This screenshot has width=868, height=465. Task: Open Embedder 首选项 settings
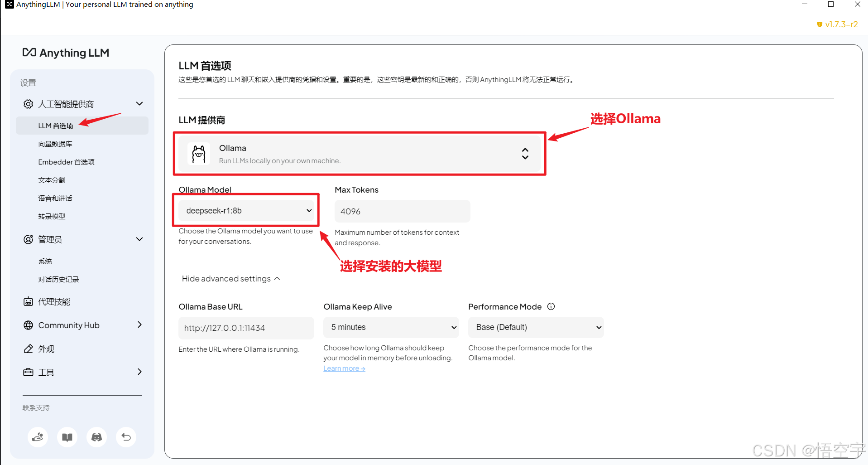point(67,162)
